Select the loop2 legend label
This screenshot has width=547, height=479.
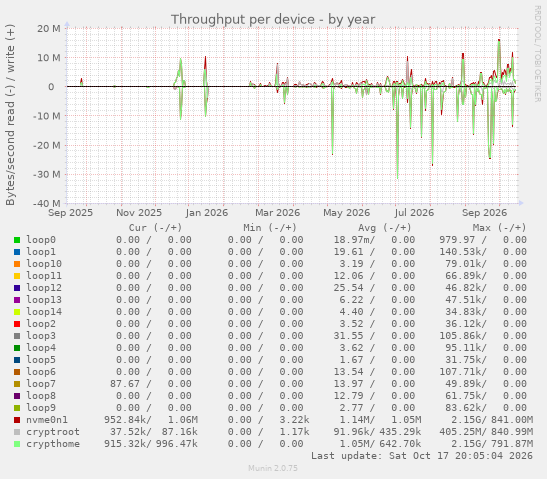tap(41, 324)
